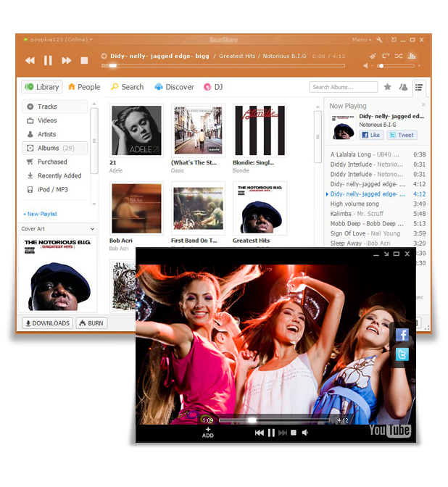The width and height of the screenshot is (448, 487).
Task: Close the Now Playing panel
Action: (423, 104)
